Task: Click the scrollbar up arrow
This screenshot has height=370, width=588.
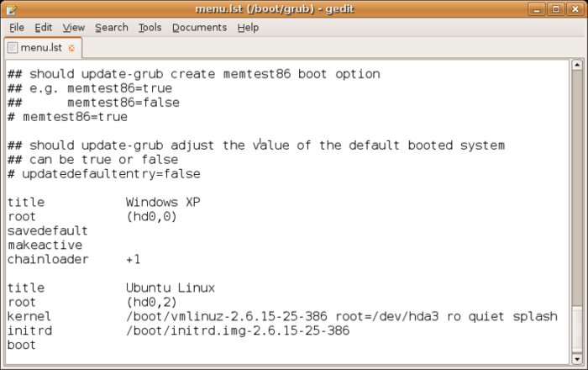Action: coord(577,65)
